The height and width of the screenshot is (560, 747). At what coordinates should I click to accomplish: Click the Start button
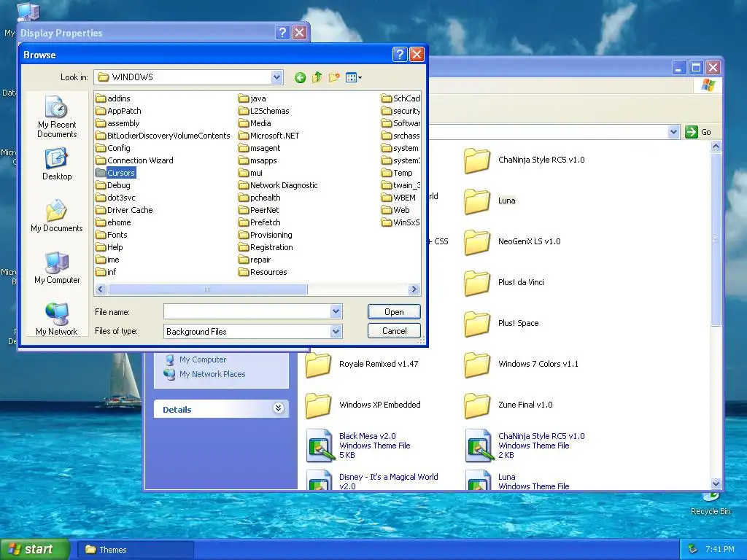35,549
